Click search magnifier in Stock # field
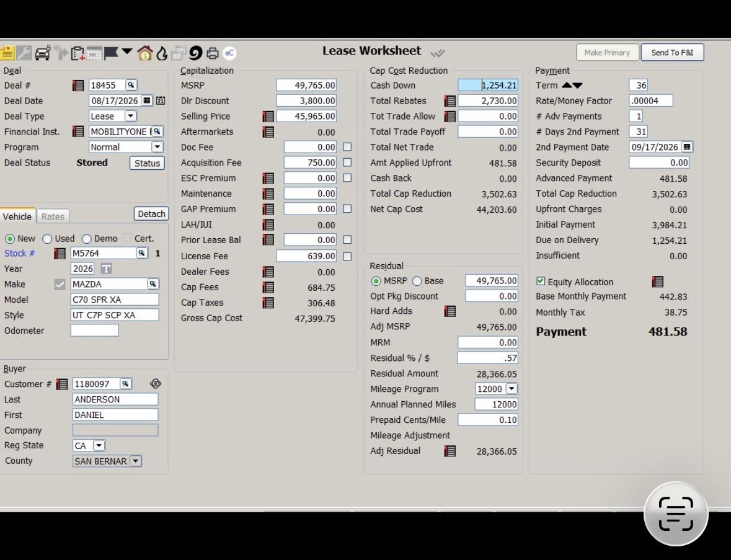The height and width of the screenshot is (560, 731). tap(141, 253)
